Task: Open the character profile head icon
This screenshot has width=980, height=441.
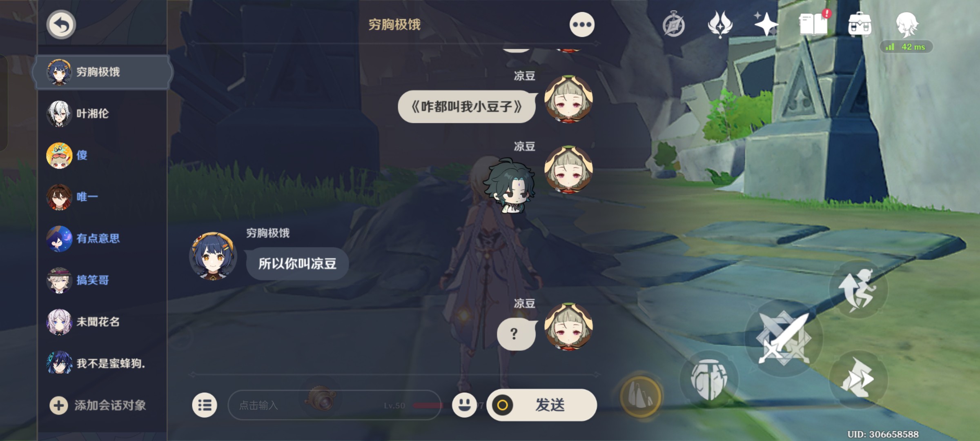Action: pyautogui.click(x=907, y=24)
